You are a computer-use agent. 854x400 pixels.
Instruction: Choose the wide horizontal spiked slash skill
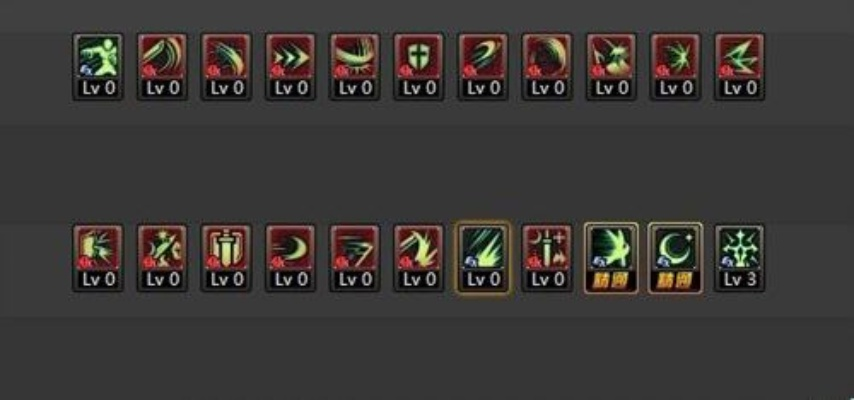355,66
